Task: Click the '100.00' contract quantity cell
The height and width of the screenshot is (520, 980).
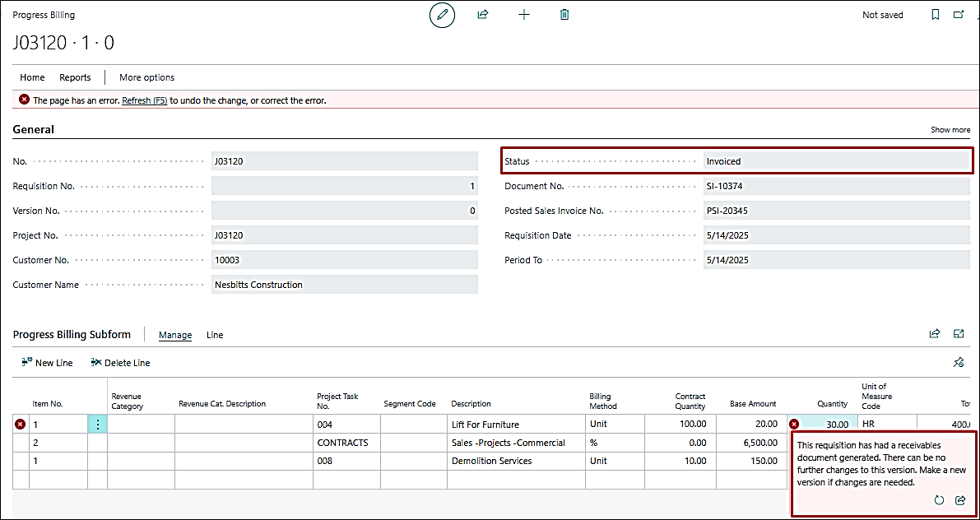Action: (x=680, y=425)
